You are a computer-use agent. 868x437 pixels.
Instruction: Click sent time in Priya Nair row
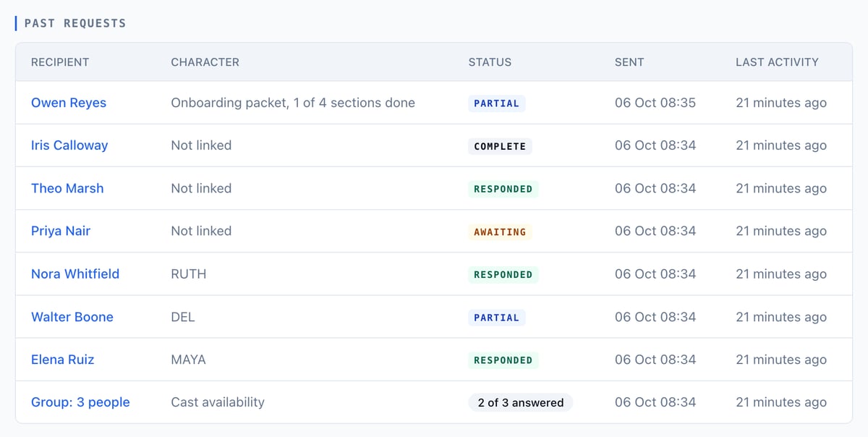[x=655, y=231]
